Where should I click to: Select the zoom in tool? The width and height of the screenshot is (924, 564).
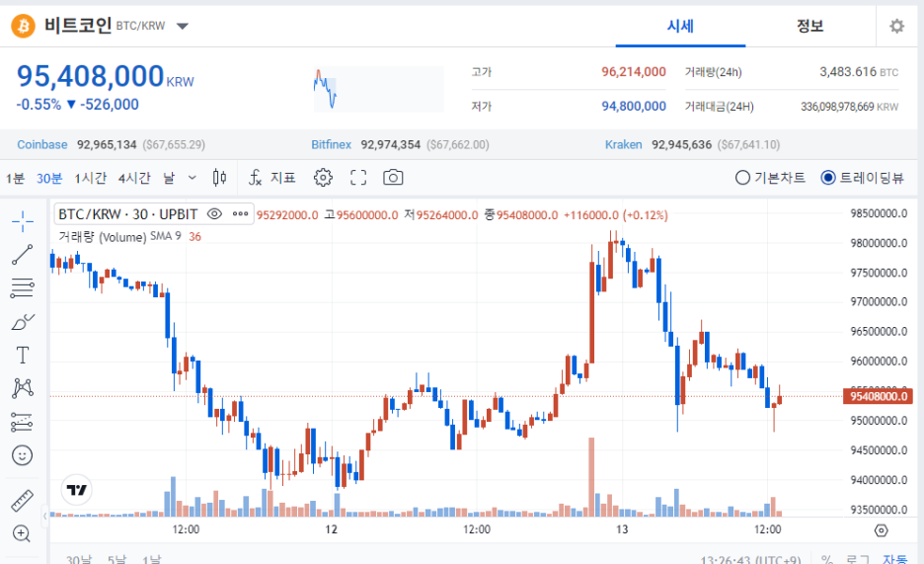pos(22,534)
